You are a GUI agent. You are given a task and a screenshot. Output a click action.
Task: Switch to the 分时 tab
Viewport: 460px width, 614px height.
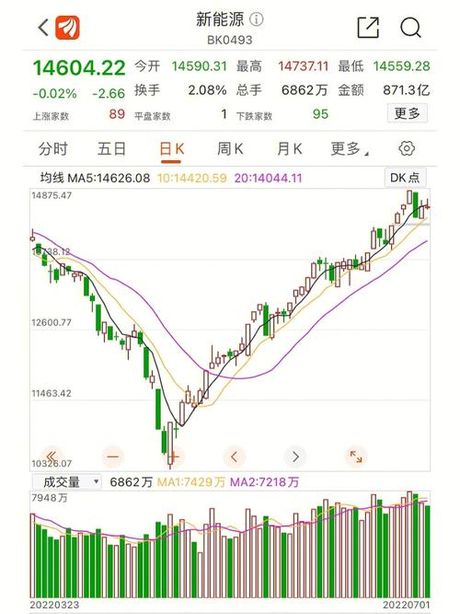[x=53, y=149]
